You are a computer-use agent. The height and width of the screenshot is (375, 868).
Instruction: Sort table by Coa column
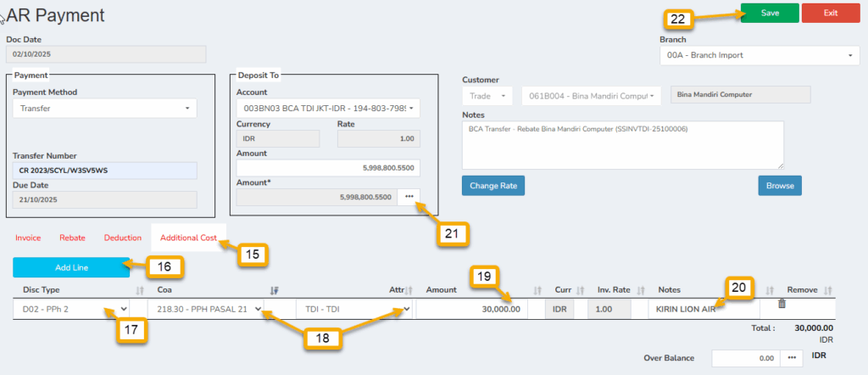point(274,290)
